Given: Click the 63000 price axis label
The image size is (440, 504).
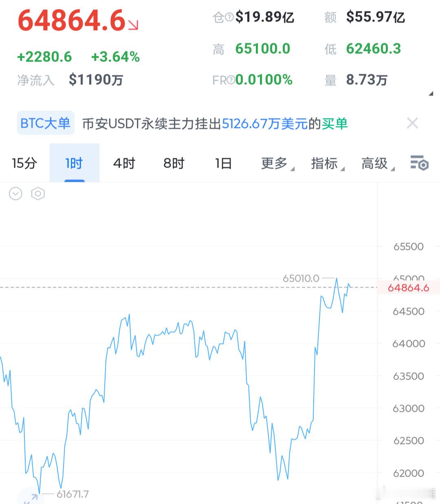Looking at the screenshot, I should pos(409,408).
